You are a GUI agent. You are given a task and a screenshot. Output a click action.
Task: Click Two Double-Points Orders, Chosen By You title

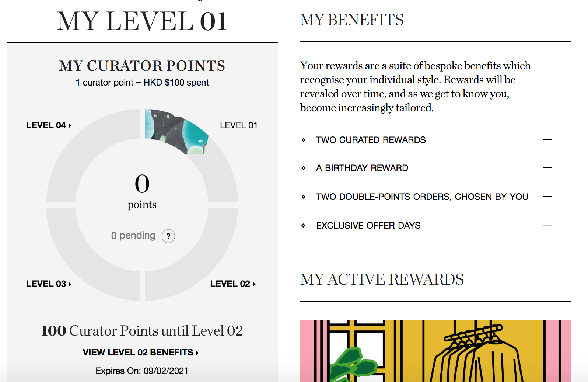point(422,197)
